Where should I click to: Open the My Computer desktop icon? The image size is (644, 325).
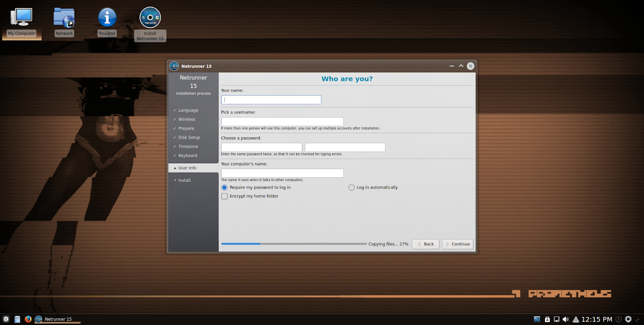22,22
